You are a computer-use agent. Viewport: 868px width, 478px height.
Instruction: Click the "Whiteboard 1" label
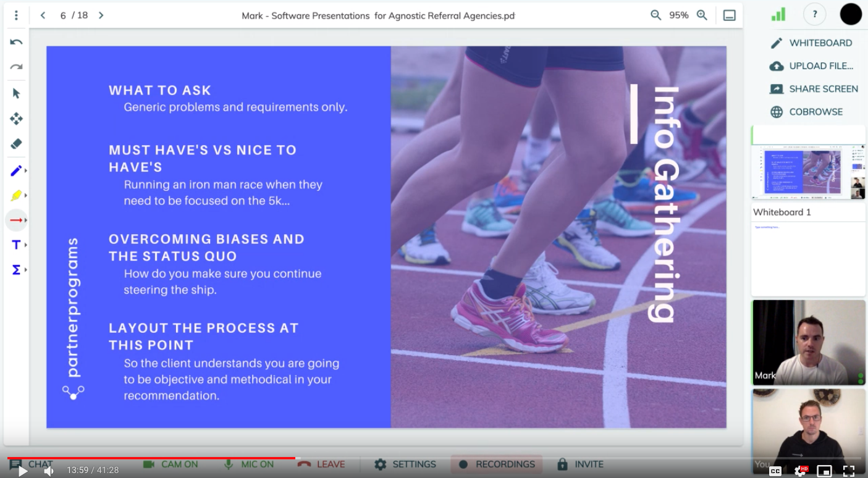(x=782, y=212)
